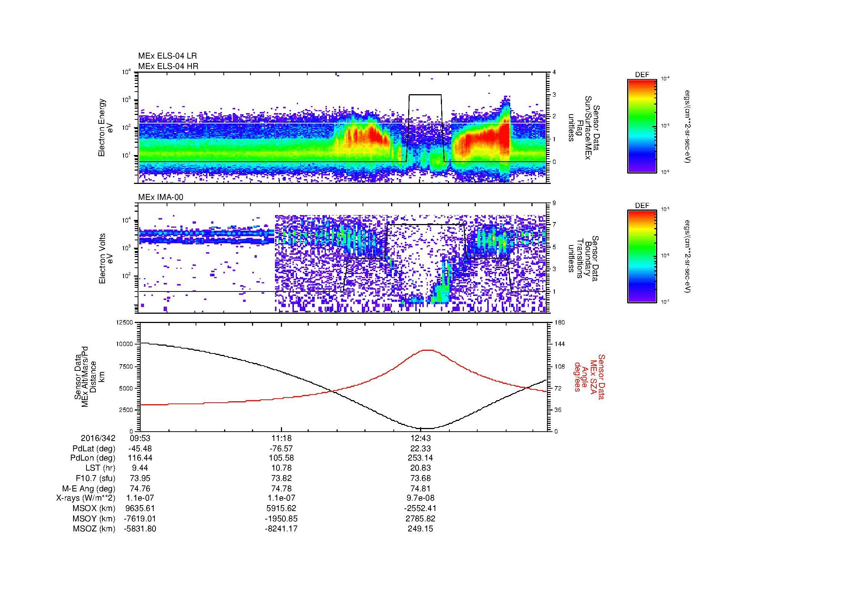Click the 'MEx ELS-04 LR' panel title
868x613 pixels.
(167, 56)
